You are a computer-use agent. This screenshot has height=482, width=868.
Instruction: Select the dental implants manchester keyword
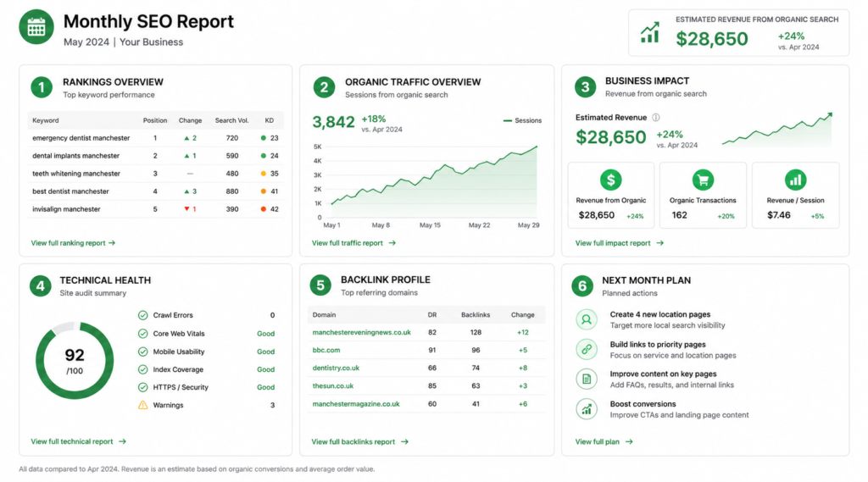(x=75, y=156)
